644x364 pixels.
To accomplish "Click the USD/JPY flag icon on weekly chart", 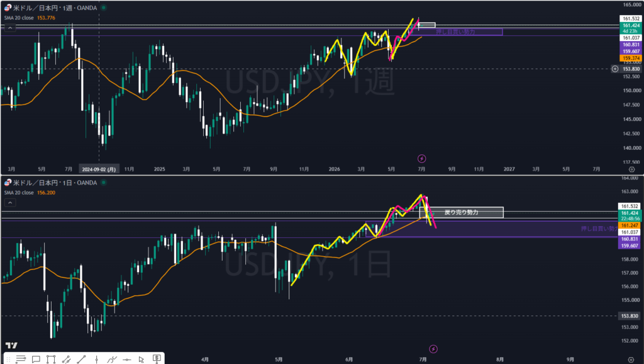I will (8, 8).
